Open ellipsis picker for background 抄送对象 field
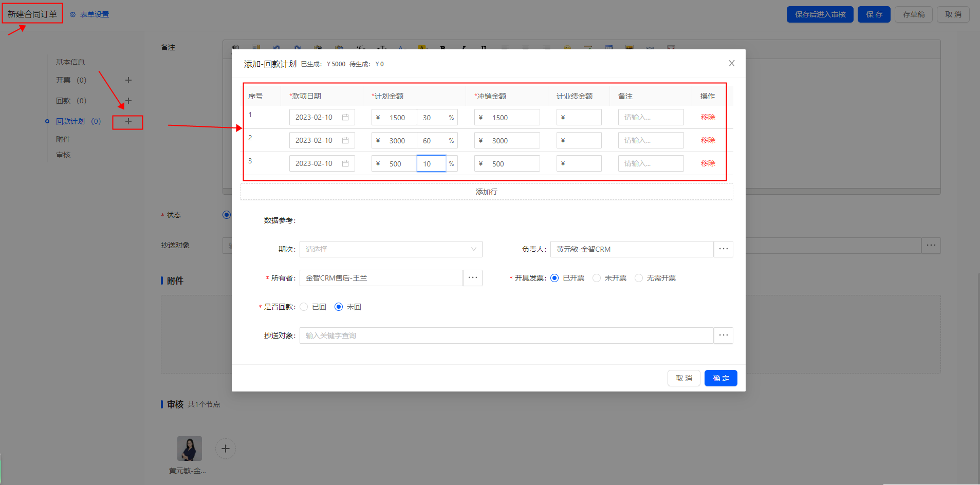 coord(931,245)
